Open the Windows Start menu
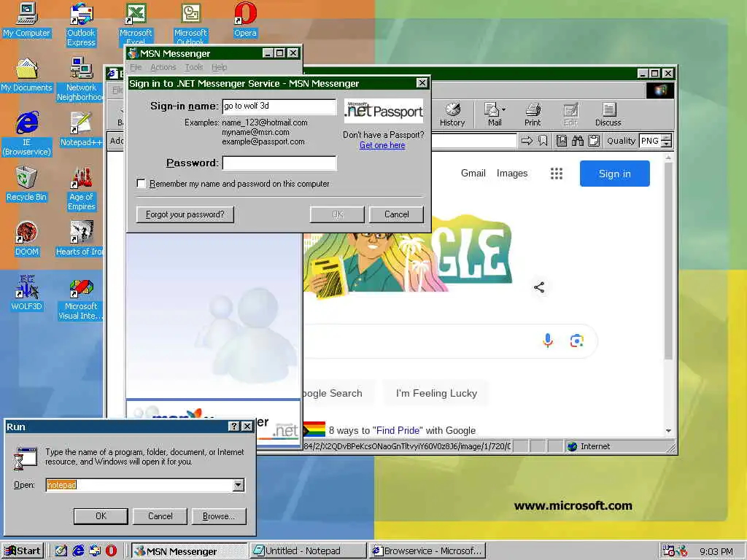The height and width of the screenshot is (560, 747). coord(23,551)
